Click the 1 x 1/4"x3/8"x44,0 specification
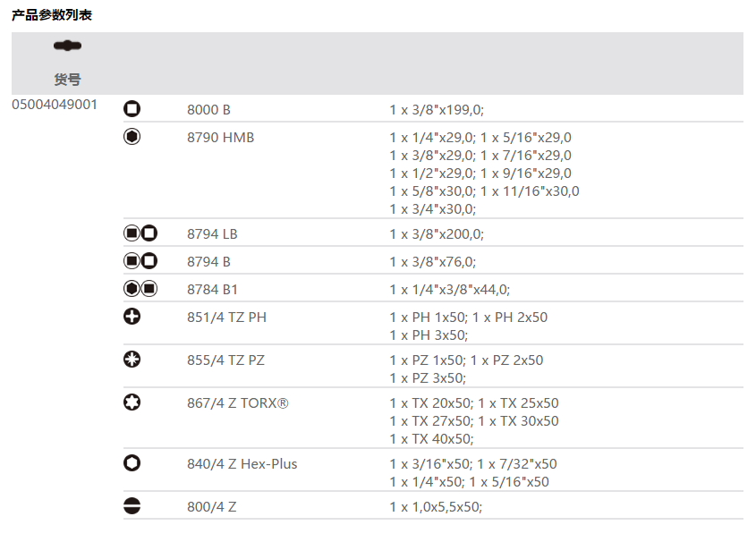This screenshot has width=756, height=542. [449, 290]
